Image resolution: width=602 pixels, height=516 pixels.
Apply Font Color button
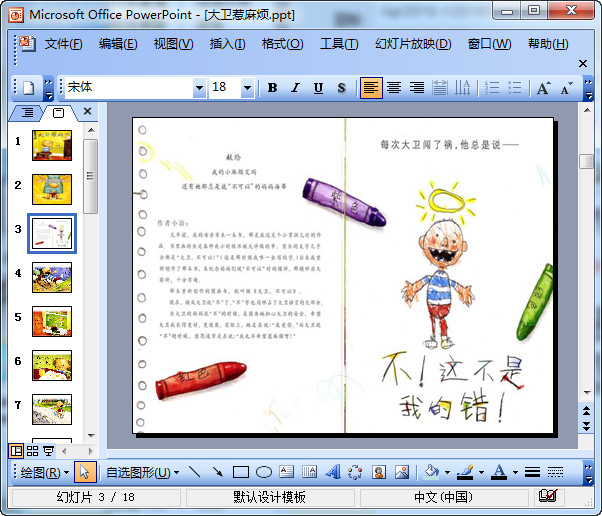(x=499, y=472)
